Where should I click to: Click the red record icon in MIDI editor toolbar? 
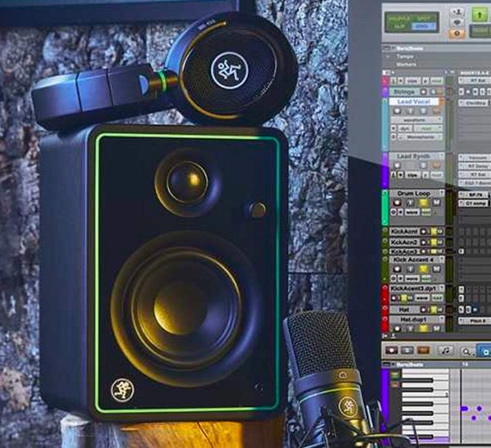point(392,351)
